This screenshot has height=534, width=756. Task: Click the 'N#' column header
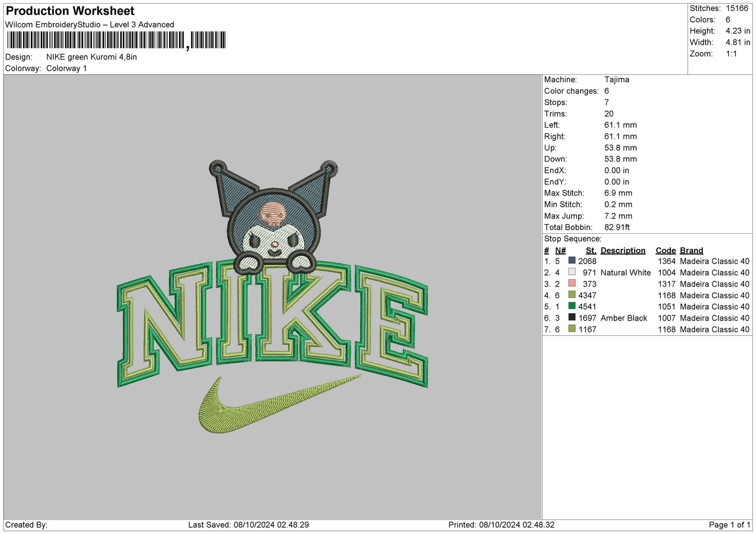point(560,251)
